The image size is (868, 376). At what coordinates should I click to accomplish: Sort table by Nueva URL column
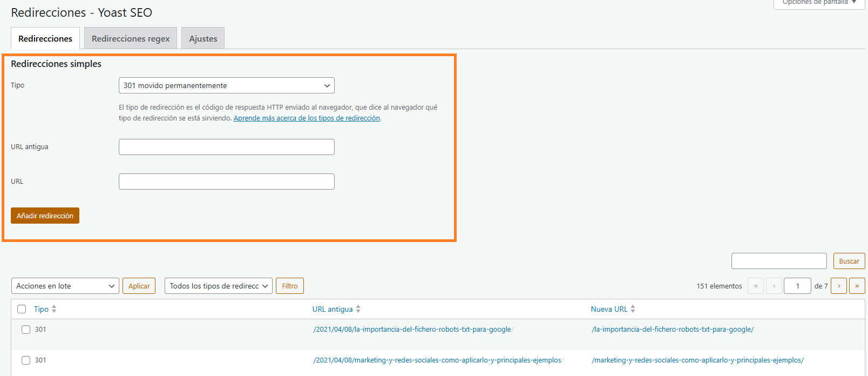tap(609, 309)
